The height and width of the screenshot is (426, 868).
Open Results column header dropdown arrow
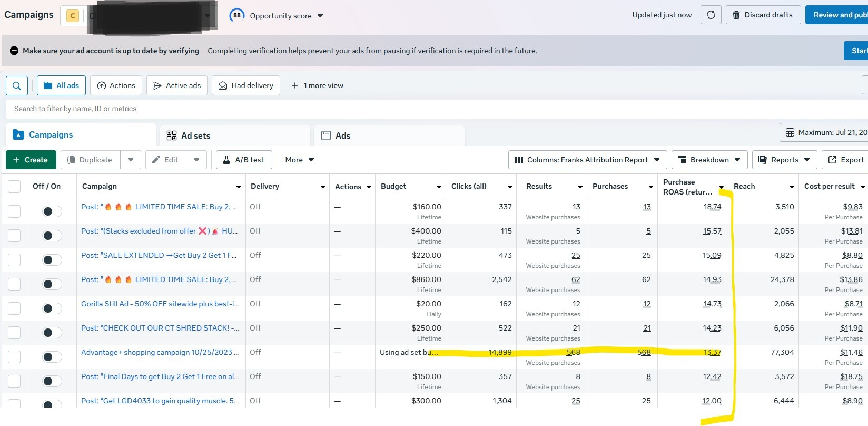[x=580, y=187]
